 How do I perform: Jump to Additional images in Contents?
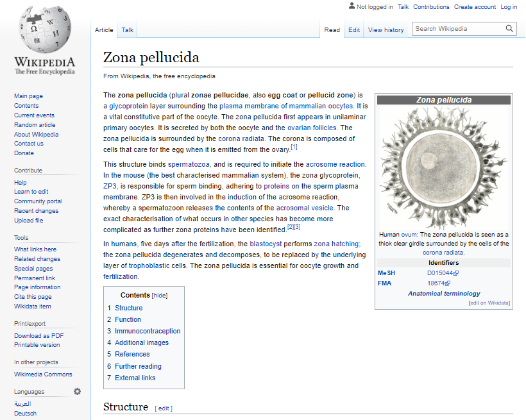point(142,342)
